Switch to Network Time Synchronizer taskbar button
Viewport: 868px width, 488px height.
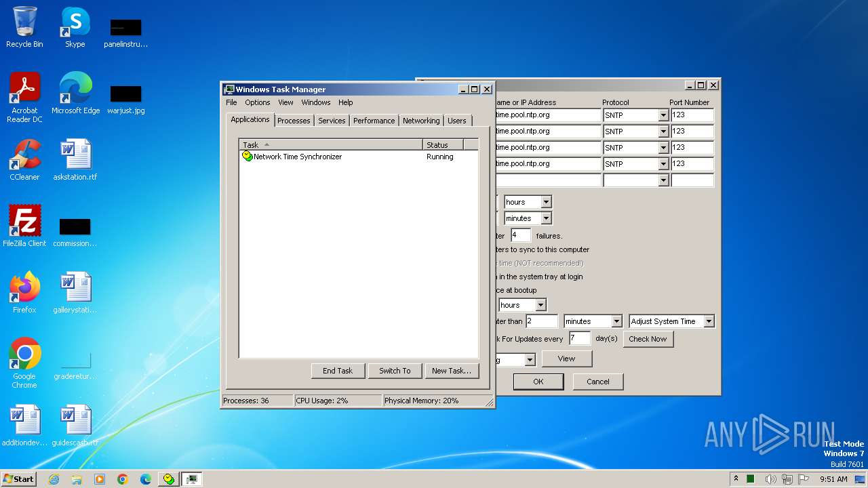(x=169, y=479)
